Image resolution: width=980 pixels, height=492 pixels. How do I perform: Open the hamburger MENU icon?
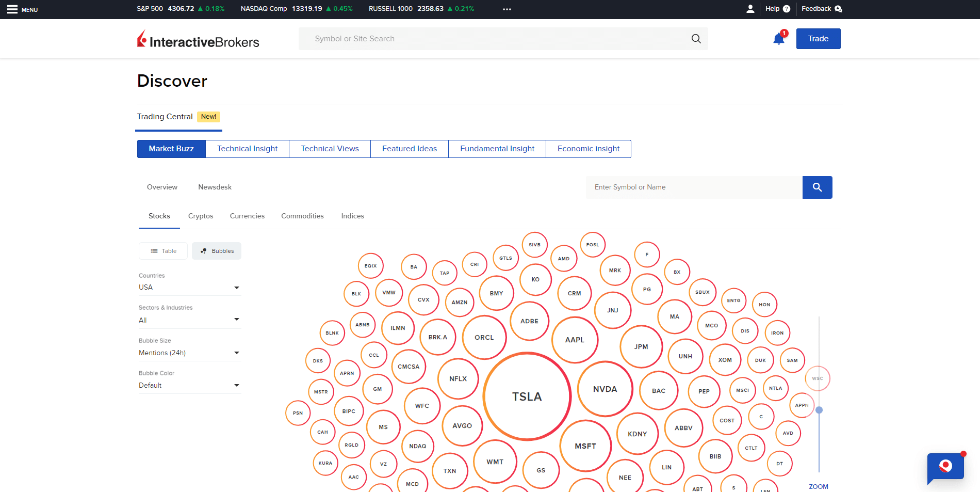pyautogui.click(x=12, y=9)
